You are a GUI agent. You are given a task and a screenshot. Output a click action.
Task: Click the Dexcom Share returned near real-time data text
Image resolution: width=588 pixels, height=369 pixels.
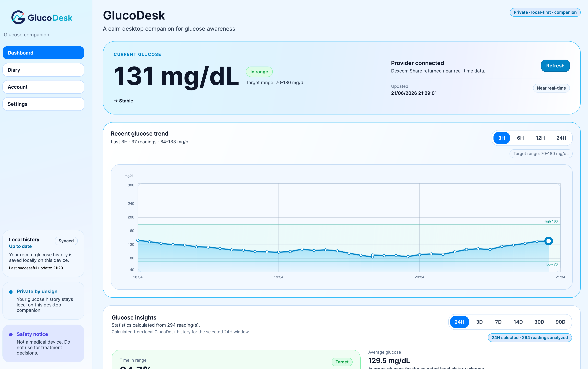pyautogui.click(x=438, y=71)
